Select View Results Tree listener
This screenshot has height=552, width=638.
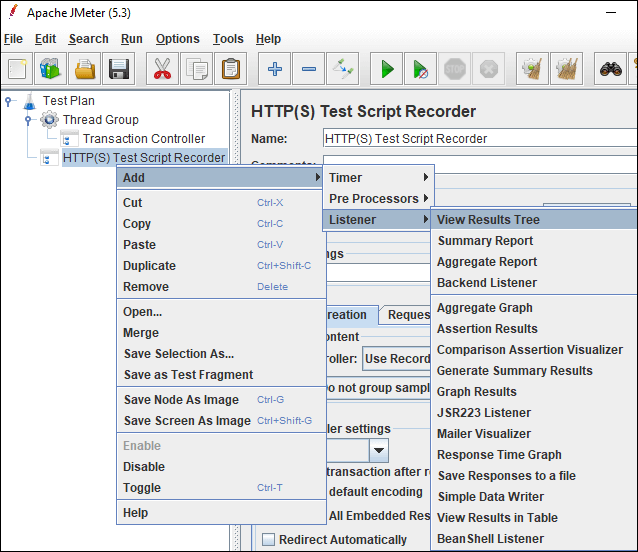tap(488, 220)
